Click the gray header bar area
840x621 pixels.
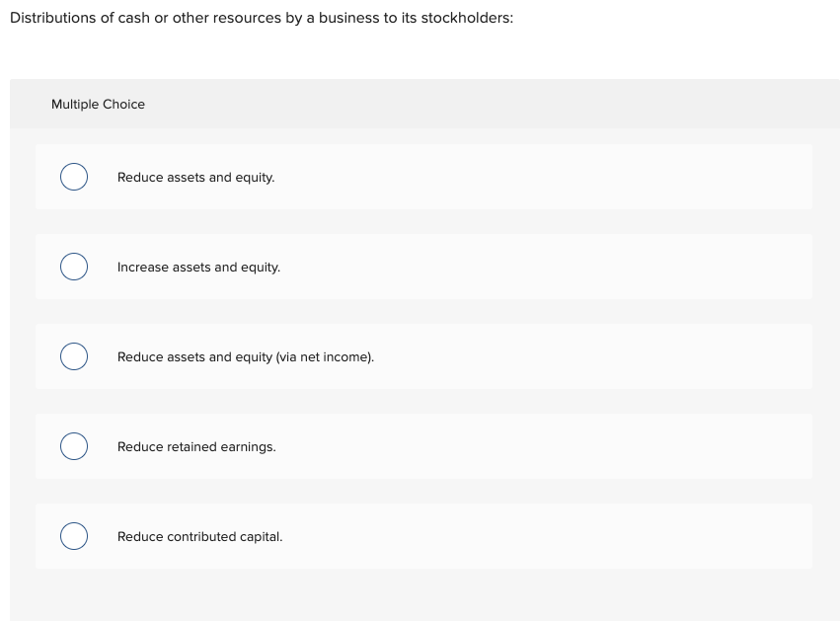pos(424,104)
